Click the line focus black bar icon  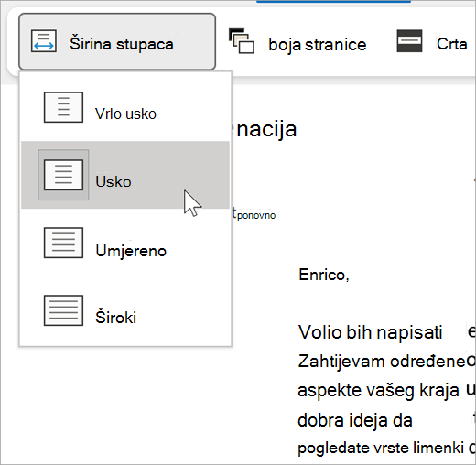point(409,40)
